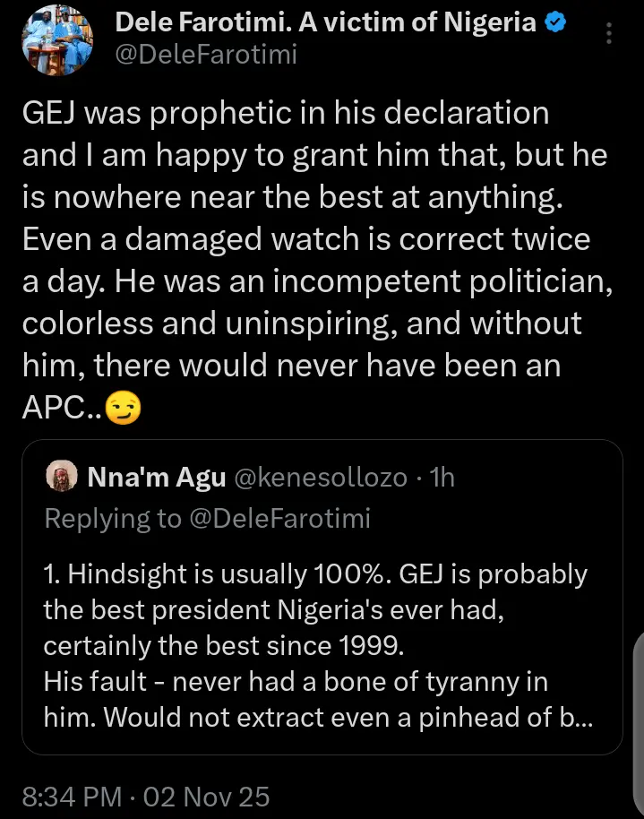
Task: Open the three-dot more options menu
Action: point(609,35)
